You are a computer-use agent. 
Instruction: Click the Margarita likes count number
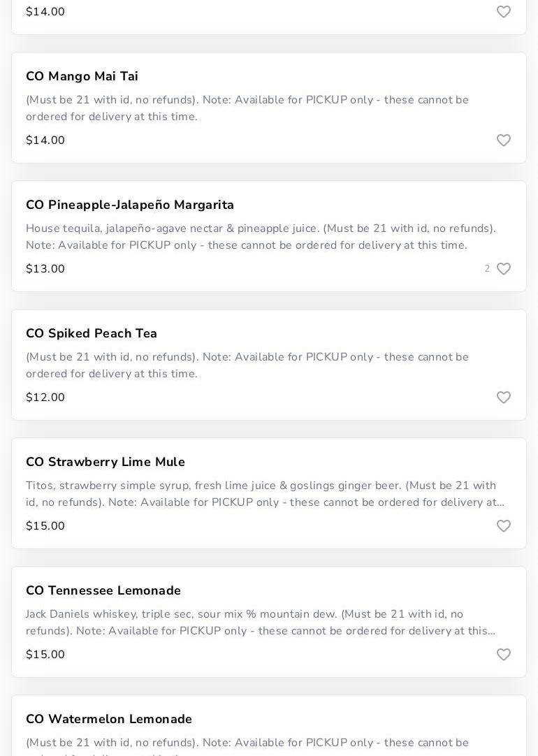click(x=487, y=269)
